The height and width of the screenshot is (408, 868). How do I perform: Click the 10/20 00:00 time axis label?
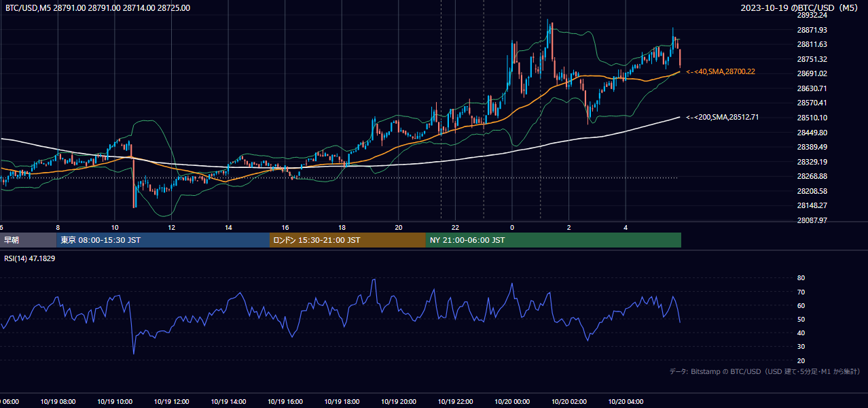tap(512, 401)
